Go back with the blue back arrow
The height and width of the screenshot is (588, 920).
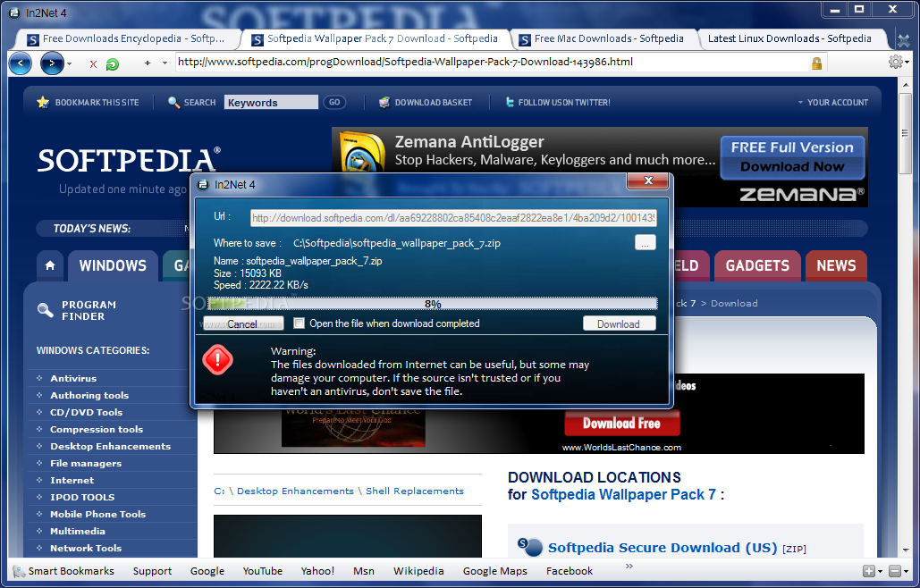(x=21, y=63)
